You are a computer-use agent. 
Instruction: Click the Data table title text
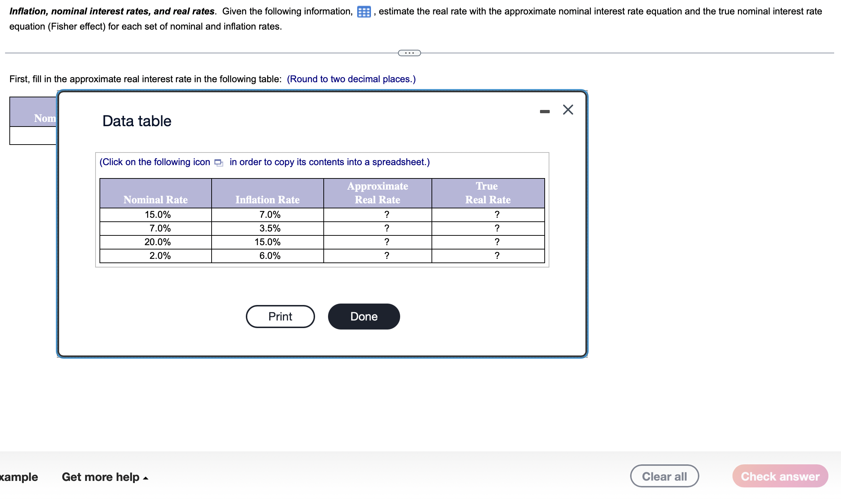tap(137, 121)
